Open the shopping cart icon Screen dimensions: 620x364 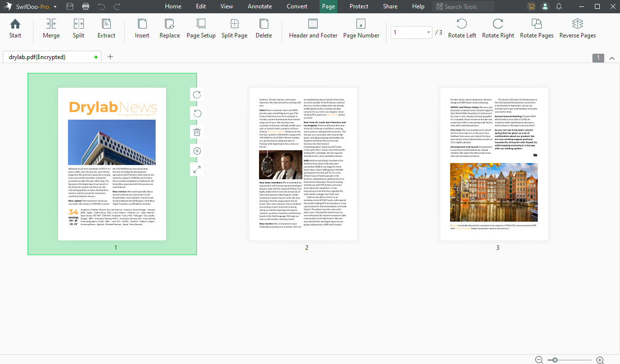(x=531, y=6)
